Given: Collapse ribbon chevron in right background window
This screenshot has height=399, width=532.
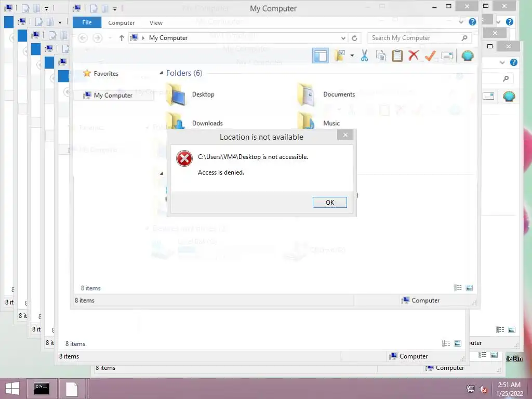Looking at the screenshot, I should pyautogui.click(x=502, y=62).
